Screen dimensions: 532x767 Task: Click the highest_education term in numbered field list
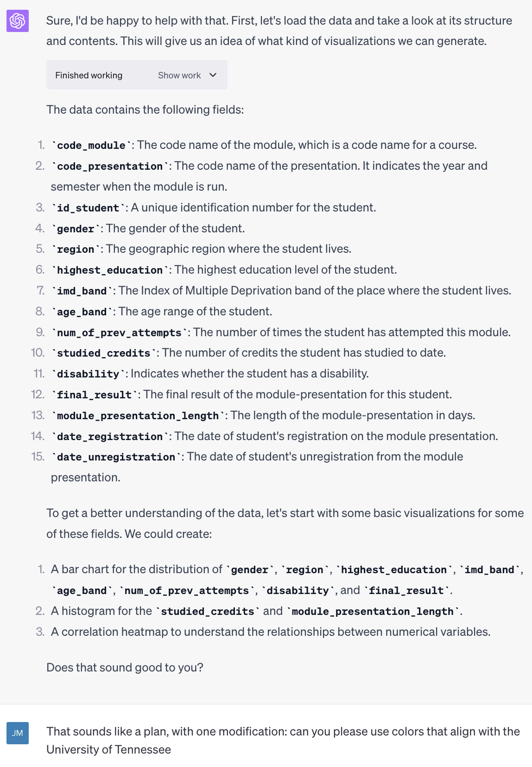click(110, 270)
